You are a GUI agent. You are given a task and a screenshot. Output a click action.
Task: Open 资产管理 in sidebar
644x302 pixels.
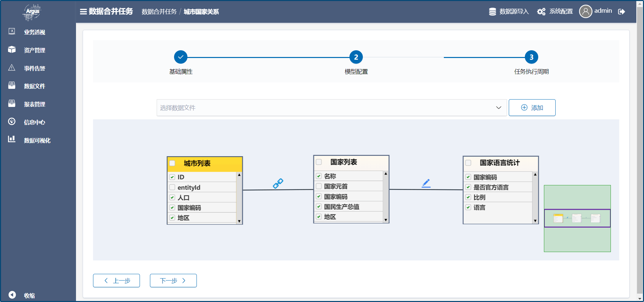[34, 50]
